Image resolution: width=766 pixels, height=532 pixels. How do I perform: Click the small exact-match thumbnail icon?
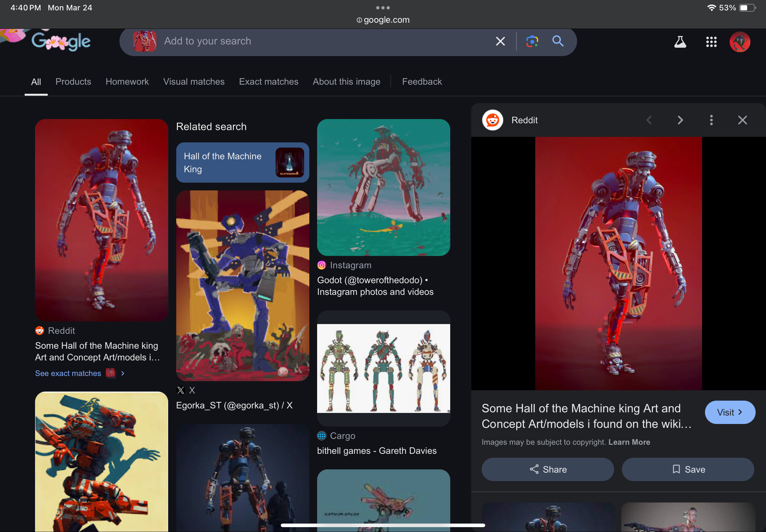tap(110, 373)
